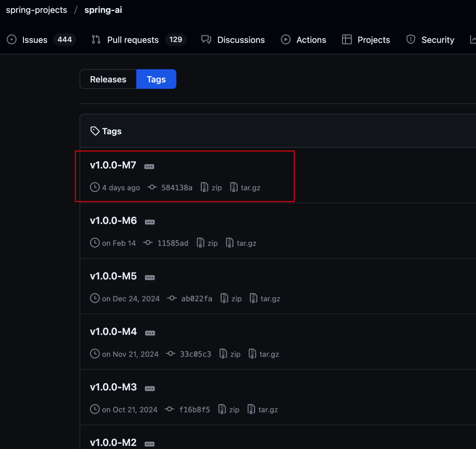Screen dimensions: 476x449
Task: Click the zip file icon for v1.0.0-M5
Action: click(224, 298)
